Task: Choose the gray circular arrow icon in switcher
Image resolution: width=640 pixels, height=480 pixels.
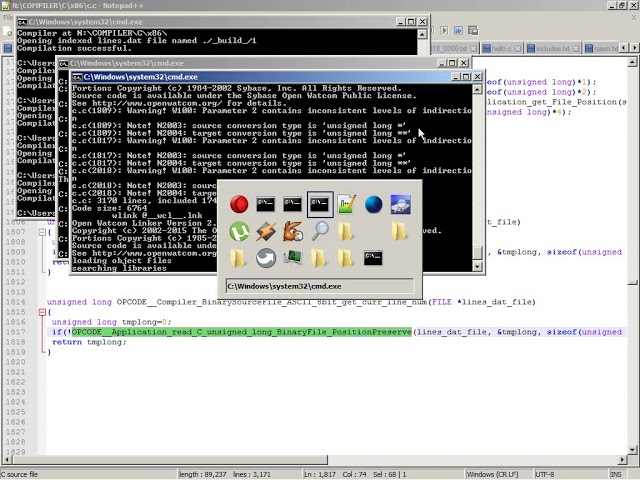Action: tap(266, 258)
